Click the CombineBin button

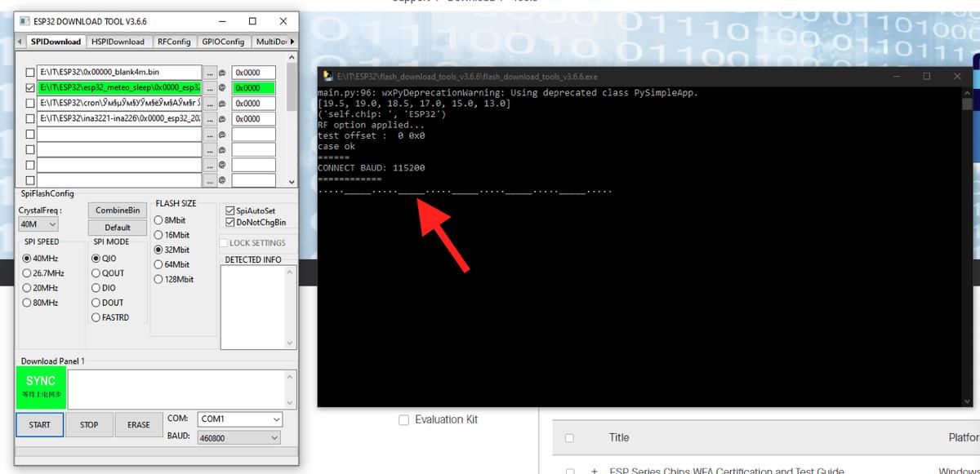tap(116, 210)
